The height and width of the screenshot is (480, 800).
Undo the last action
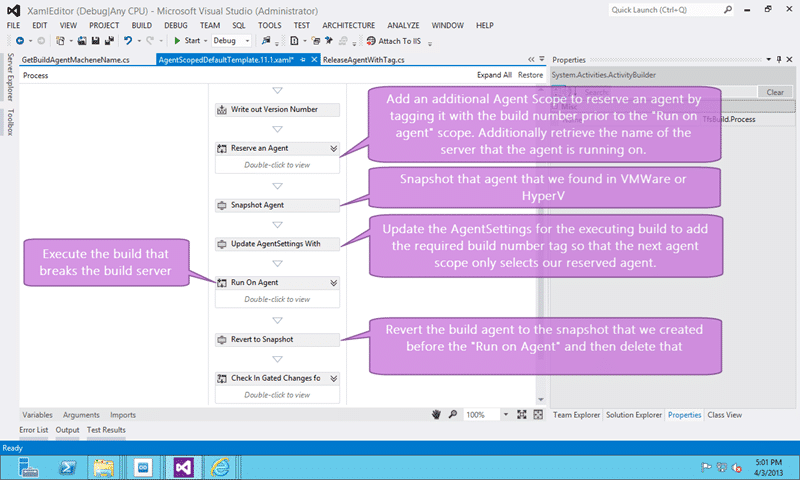pos(128,41)
